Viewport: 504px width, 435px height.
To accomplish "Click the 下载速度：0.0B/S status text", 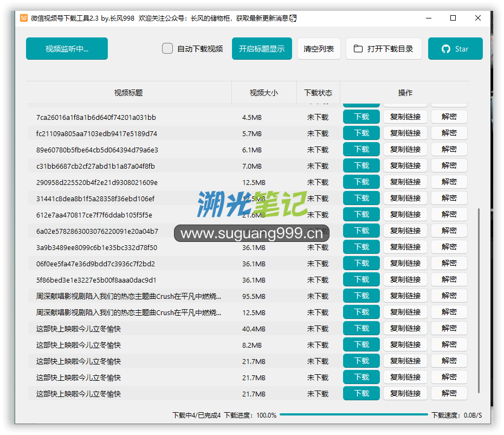I will (456, 415).
